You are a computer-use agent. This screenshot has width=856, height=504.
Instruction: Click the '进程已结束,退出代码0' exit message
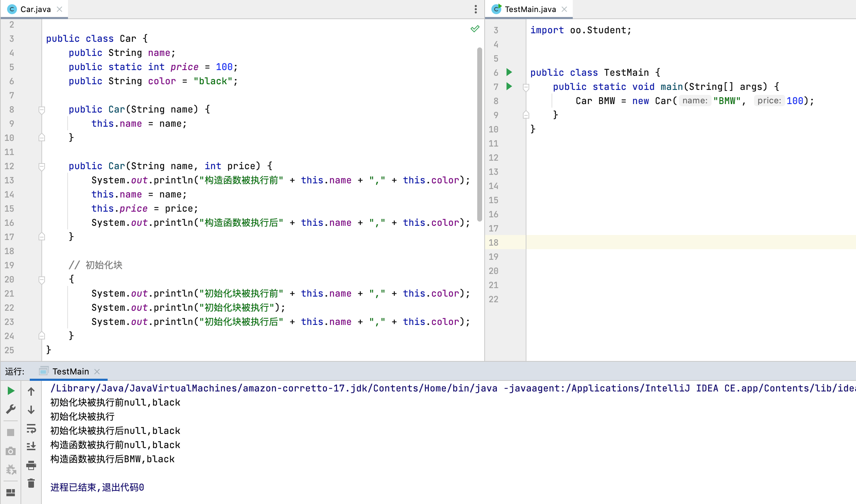(x=97, y=487)
